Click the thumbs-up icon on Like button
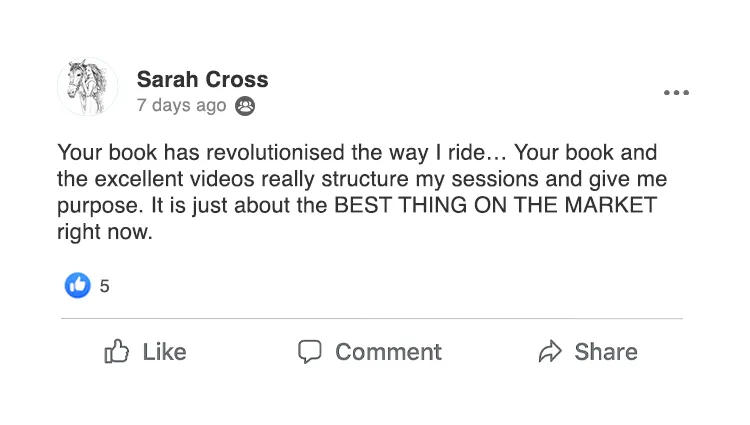This screenshot has height=425, width=750. point(117,352)
